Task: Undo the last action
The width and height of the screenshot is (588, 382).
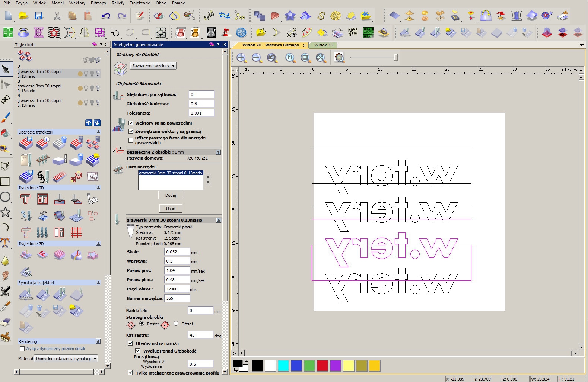Action: [x=106, y=16]
